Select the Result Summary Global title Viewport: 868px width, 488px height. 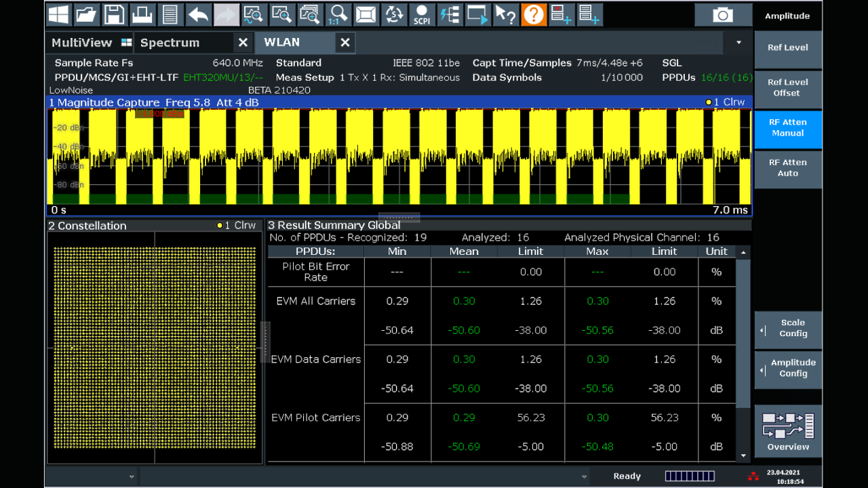pyautogui.click(x=334, y=225)
